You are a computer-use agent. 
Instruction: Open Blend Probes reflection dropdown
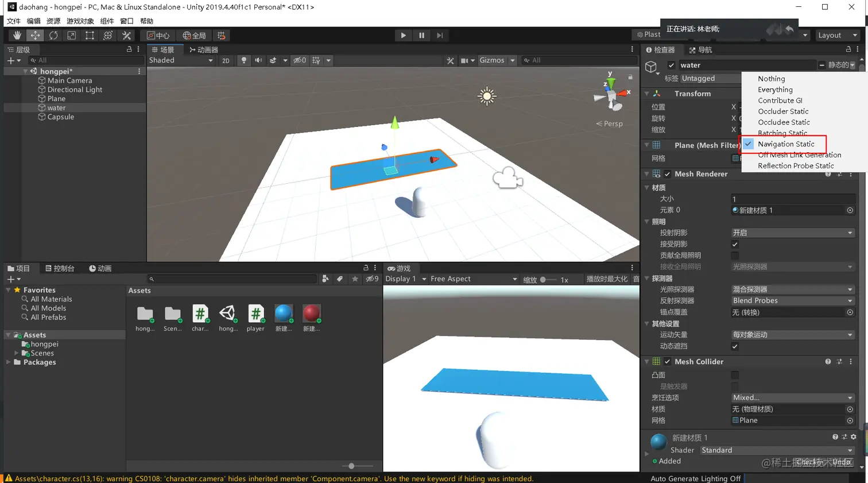pos(793,301)
